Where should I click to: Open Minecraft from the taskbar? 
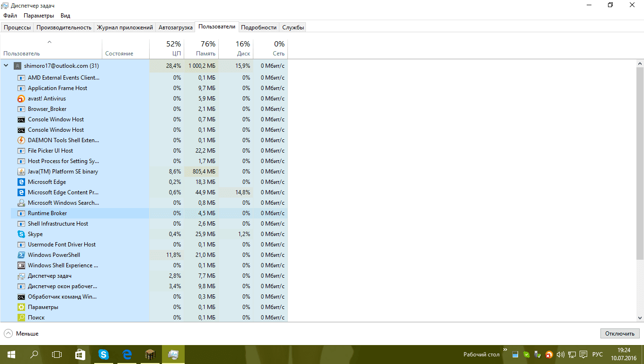tap(150, 354)
